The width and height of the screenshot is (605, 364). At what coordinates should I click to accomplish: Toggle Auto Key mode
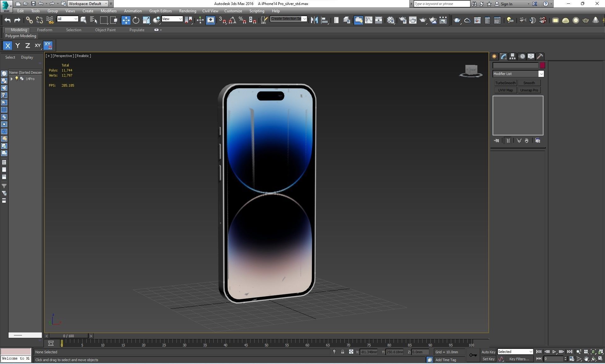click(x=488, y=352)
